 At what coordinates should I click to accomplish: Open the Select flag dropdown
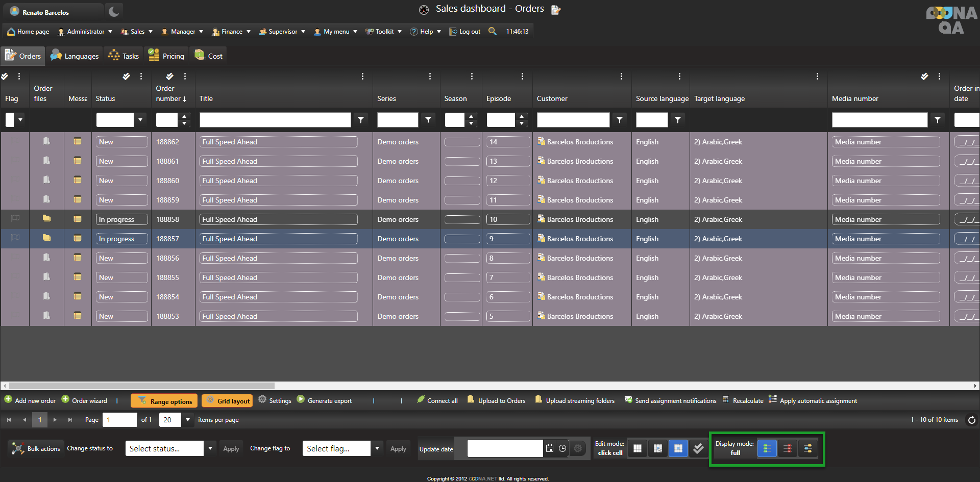point(377,448)
